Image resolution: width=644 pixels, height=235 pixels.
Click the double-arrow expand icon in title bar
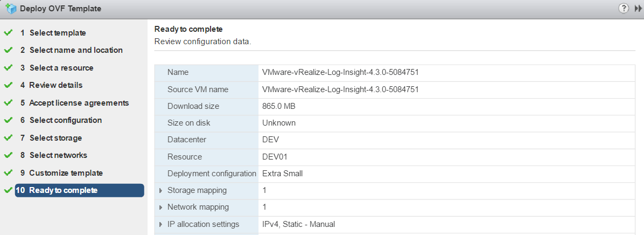click(638, 8)
